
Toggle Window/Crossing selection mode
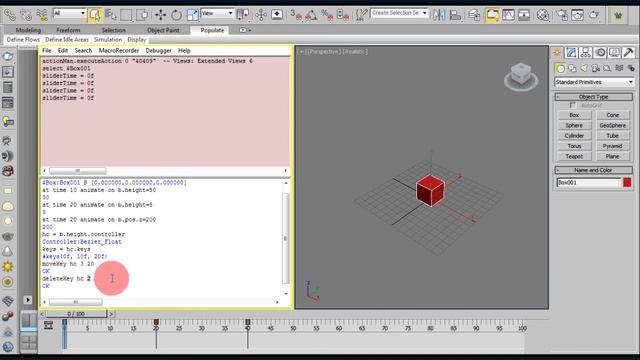pyautogui.click(x=142, y=15)
